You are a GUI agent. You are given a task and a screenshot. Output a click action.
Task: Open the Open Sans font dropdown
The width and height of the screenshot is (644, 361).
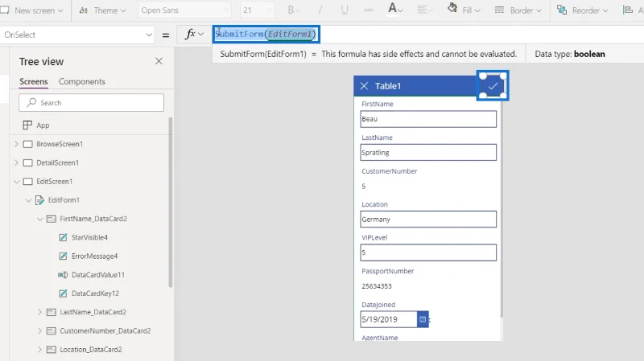184,10
